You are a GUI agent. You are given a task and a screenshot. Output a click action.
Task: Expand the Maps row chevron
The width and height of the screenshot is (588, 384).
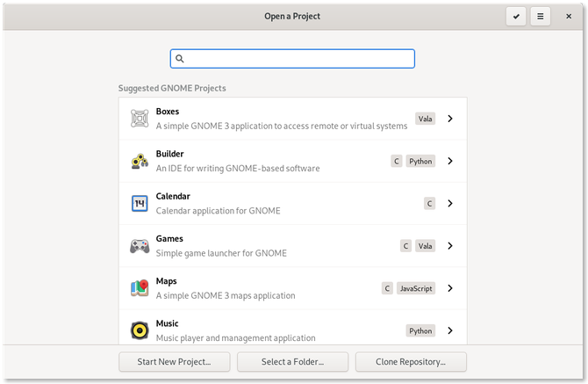[x=450, y=288]
